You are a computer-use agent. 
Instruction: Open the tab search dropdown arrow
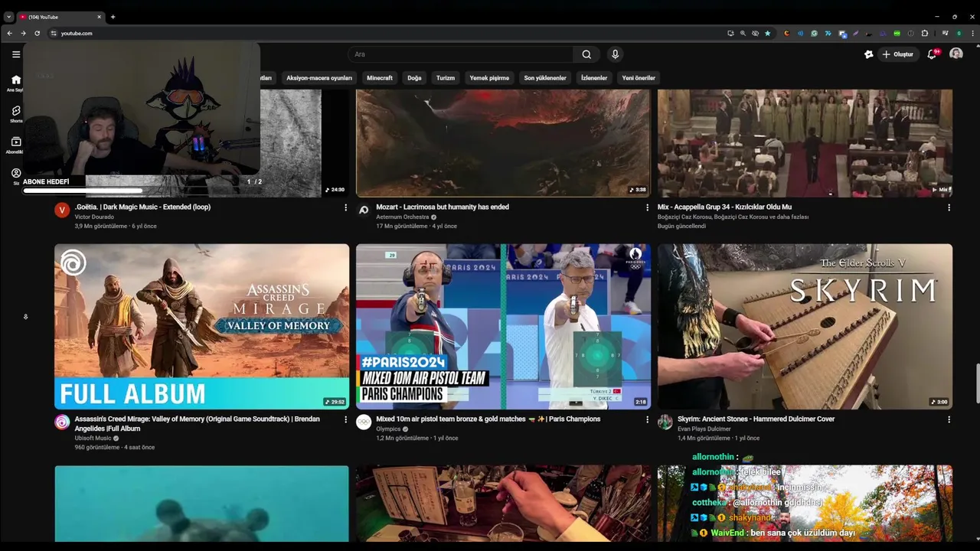click(x=9, y=17)
